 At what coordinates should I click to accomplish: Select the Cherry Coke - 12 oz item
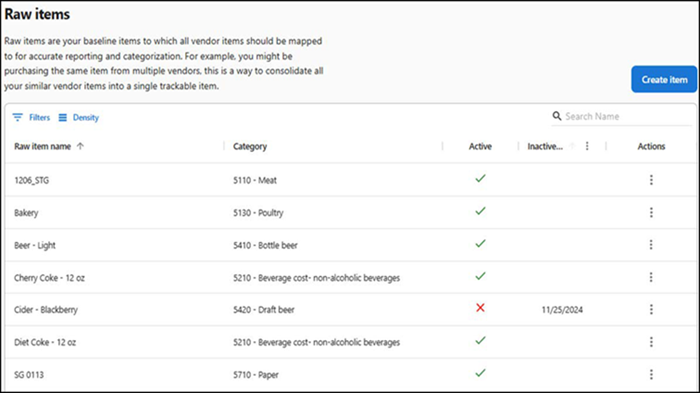tap(49, 278)
